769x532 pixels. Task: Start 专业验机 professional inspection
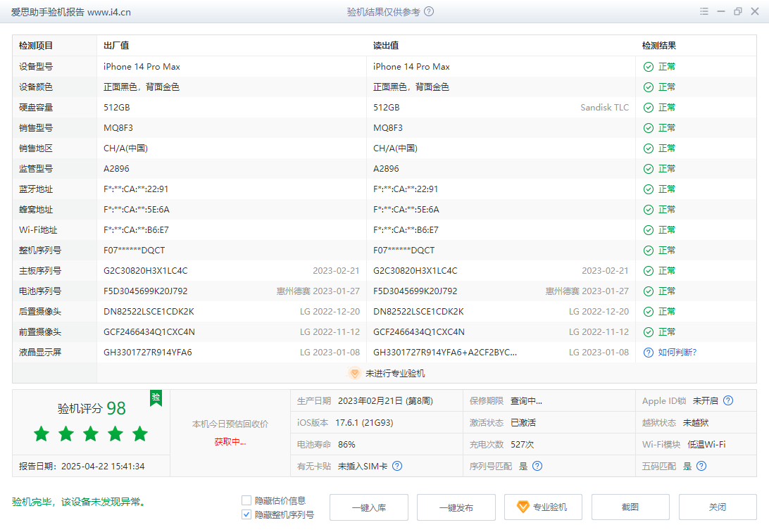[544, 507]
